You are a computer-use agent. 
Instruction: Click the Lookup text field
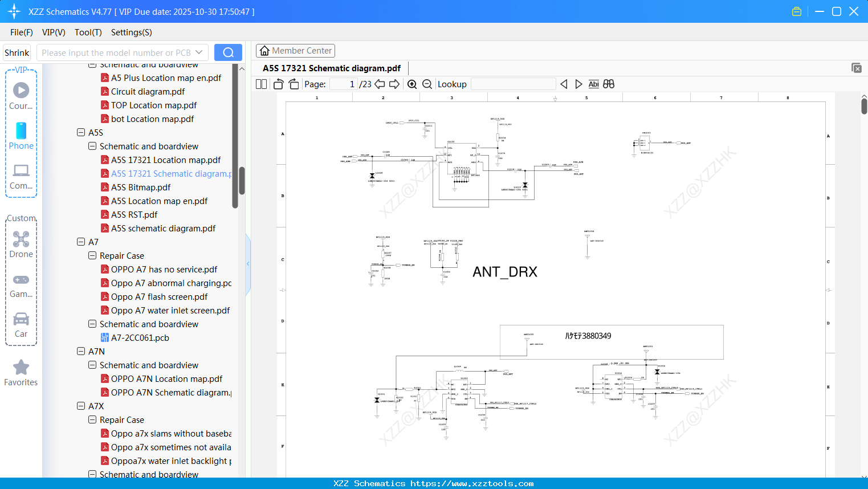[x=513, y=84]
